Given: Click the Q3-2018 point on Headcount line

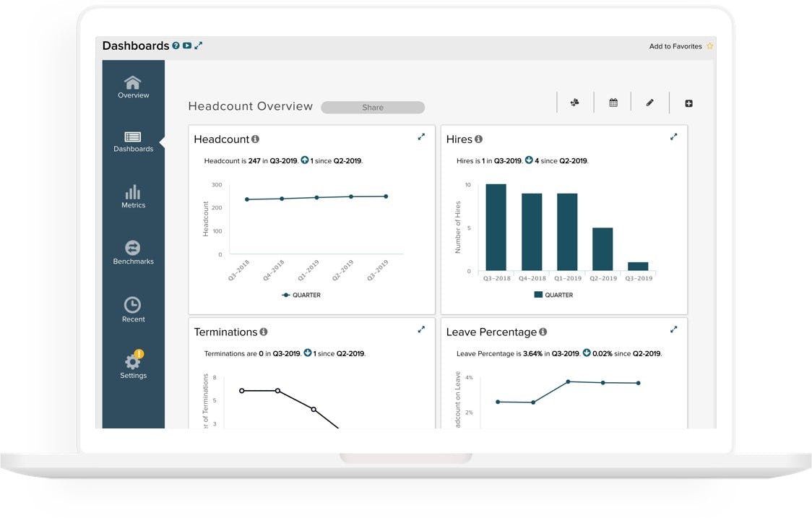Looking at the screenshot, I should [x=247, y=199].
